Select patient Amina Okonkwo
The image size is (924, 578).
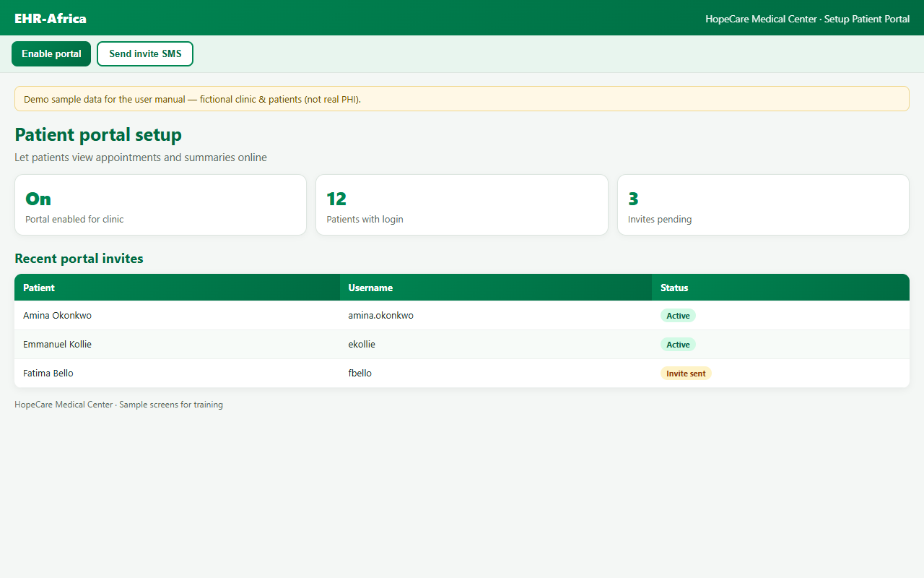57,316
